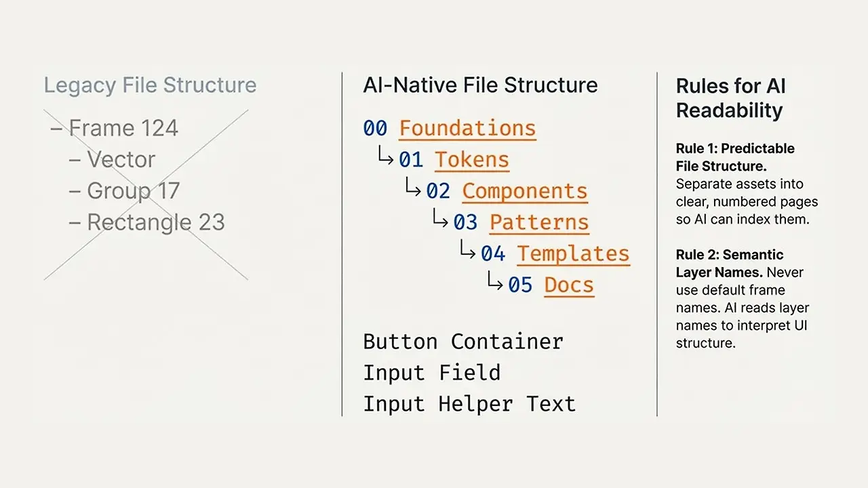This screenshot has height=488, width=868.
Task: Select the Rectangle 23 item
Action: click(x=147, y=222)
